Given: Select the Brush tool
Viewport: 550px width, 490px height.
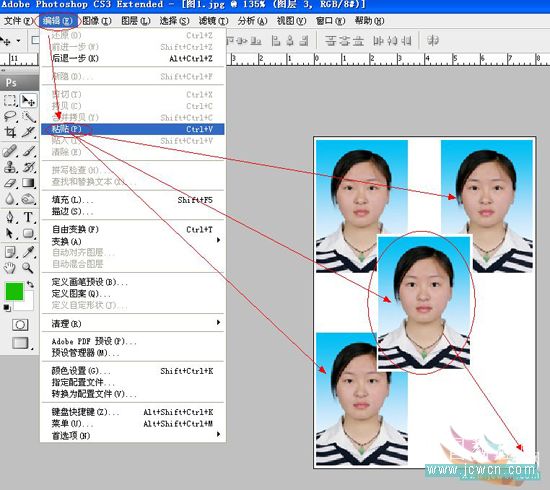Looking at the screenshot, I should coord(28,151).
